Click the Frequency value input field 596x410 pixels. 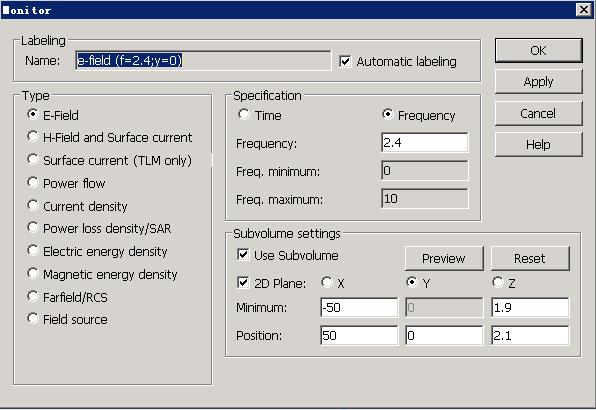pyautogui.click(x=425, y=142)
